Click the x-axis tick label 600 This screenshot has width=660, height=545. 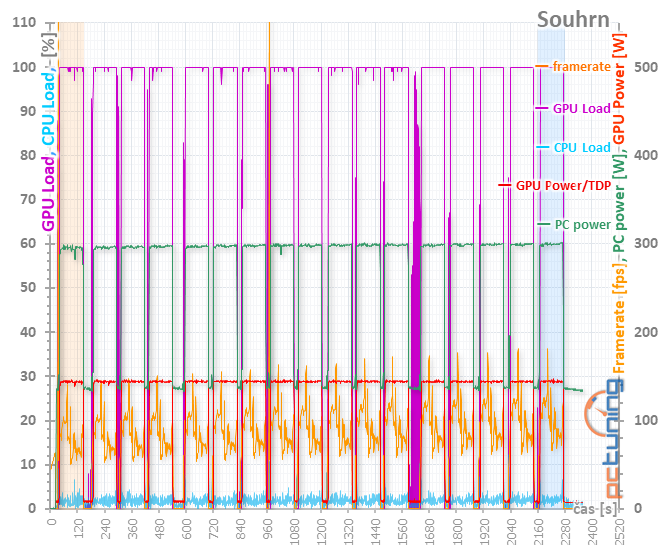pyautogui.click(x=186, y=529)
